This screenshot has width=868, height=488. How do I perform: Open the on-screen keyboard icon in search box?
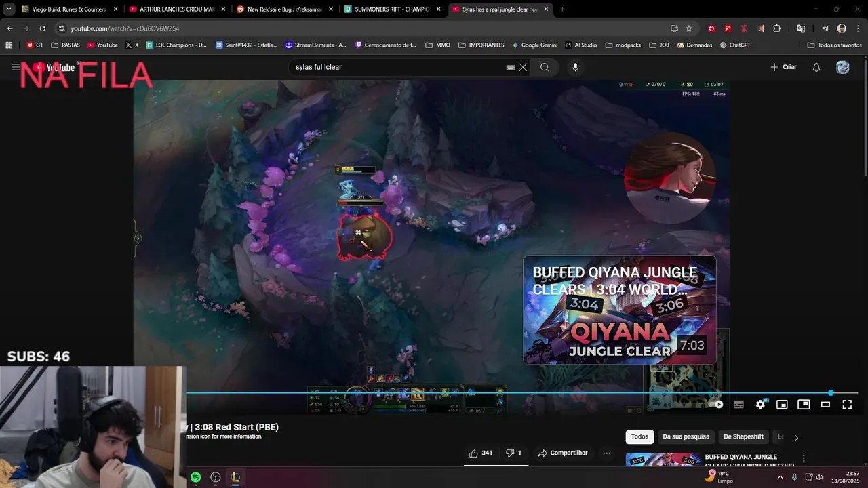pyautogui.click(x=510, y=67)
